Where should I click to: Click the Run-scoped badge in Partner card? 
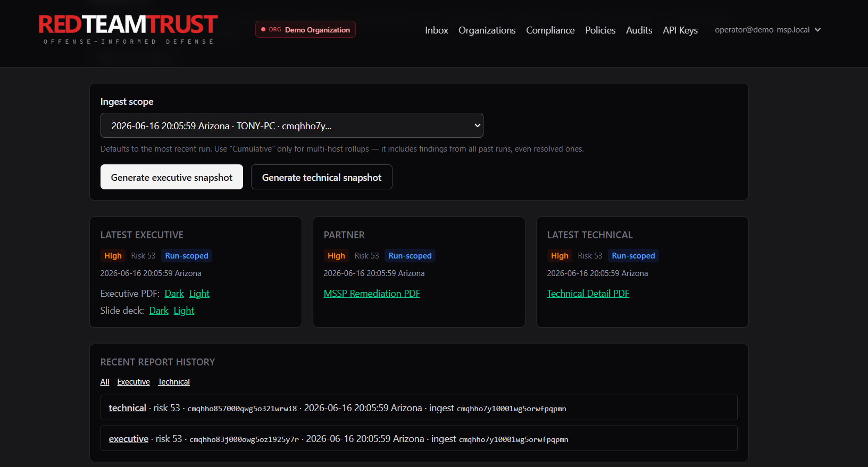click(x=410, y=256)
